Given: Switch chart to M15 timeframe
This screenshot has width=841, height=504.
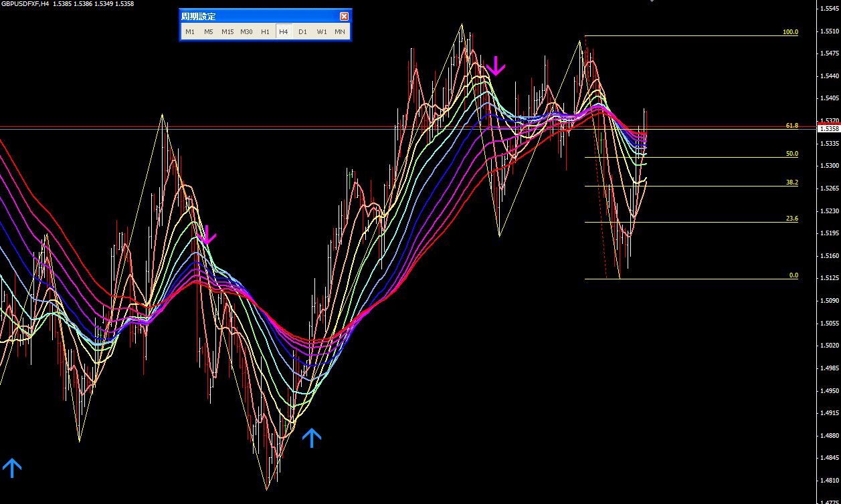Looking at the screenshot, I should tap(227, 31).
